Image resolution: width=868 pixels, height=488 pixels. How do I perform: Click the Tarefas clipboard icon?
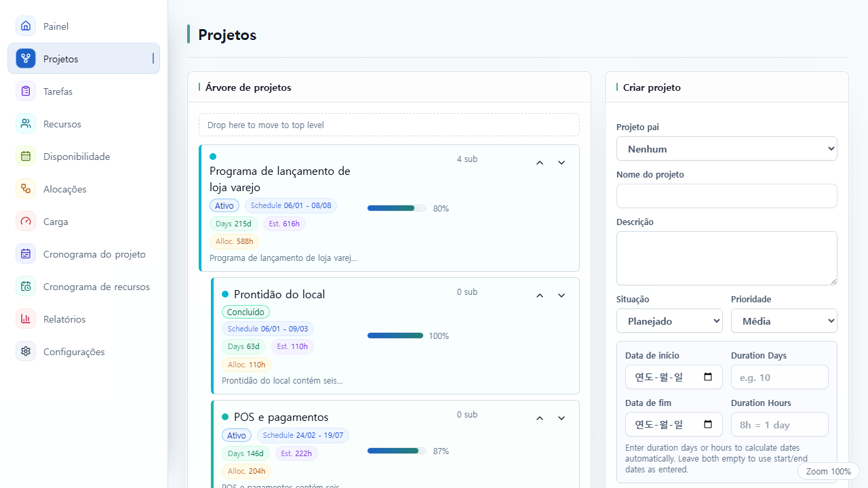click(x=26, y=91)
